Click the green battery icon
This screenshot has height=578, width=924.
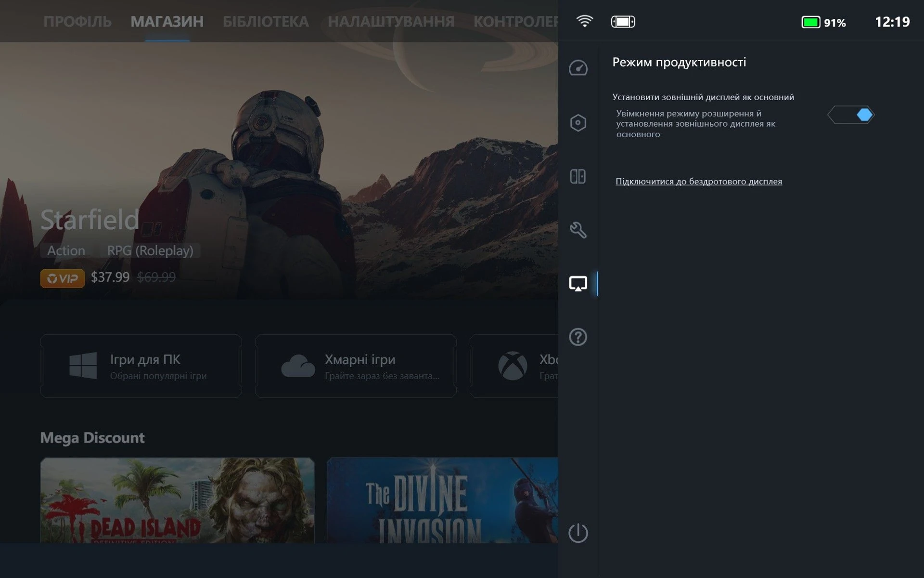811,22
